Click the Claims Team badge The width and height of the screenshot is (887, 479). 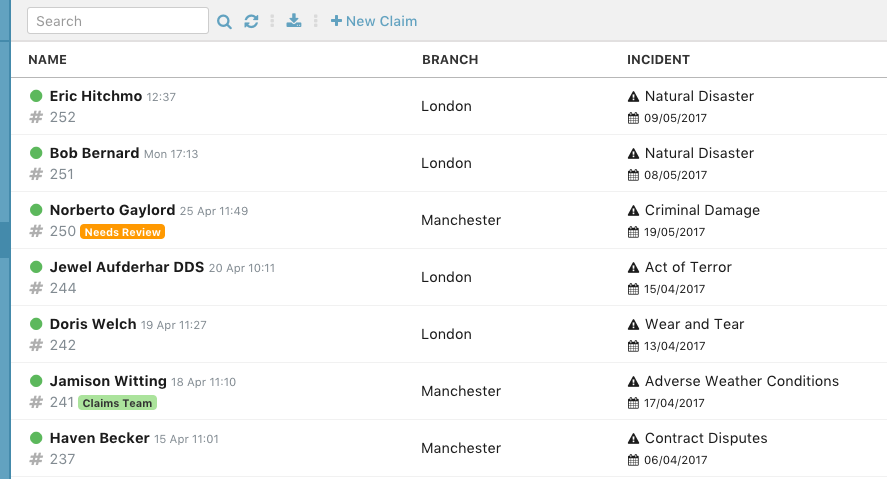[x=117, y=403]
